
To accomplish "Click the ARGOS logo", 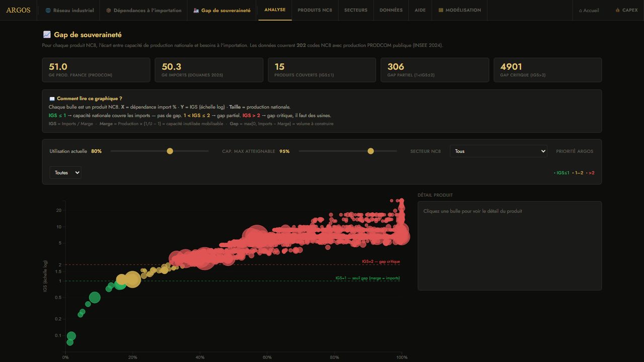I will (18, 10).
